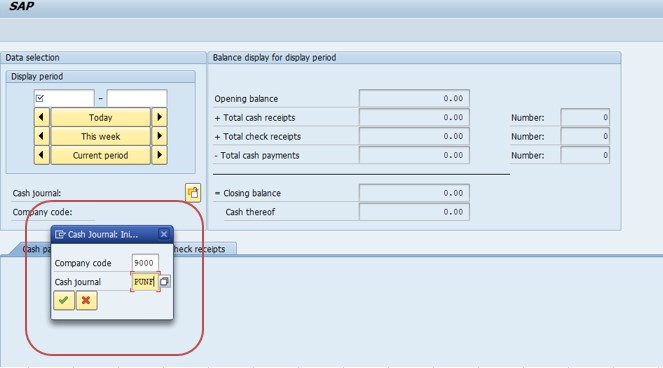Click the SAP logo text
This screenshot has width=663, height=368.
[22, 6]
